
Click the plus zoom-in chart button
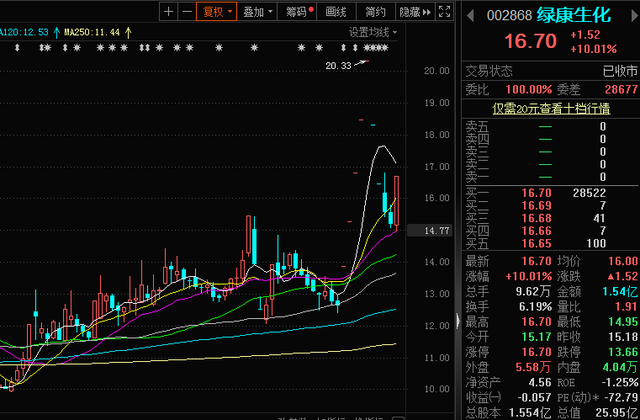pyautogui.click(x=168, y=12)
